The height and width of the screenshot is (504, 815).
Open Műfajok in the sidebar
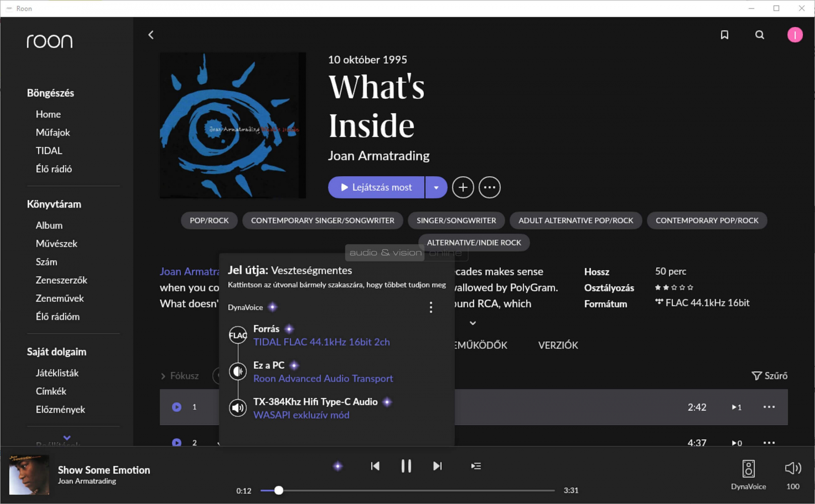[x=53, y=133]
